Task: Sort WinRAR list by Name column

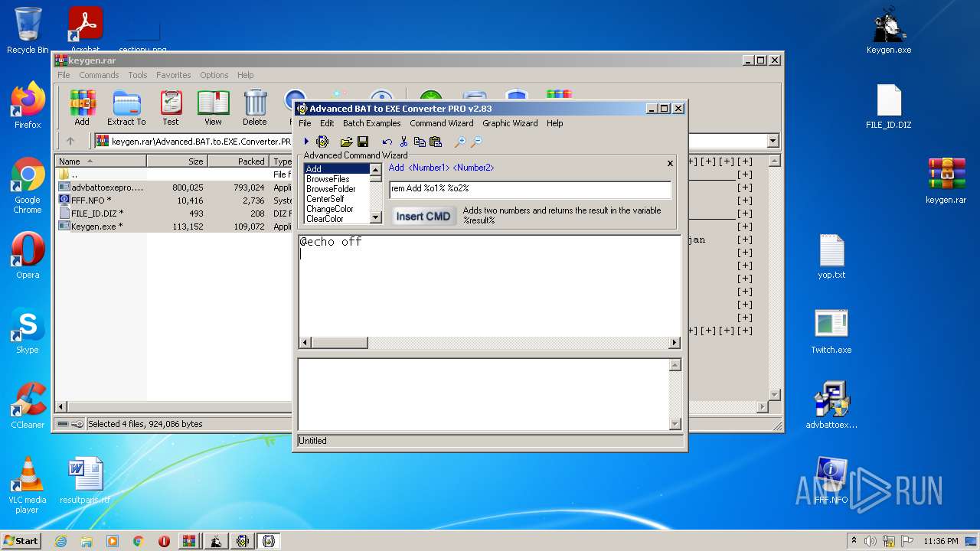Action: 100,161
